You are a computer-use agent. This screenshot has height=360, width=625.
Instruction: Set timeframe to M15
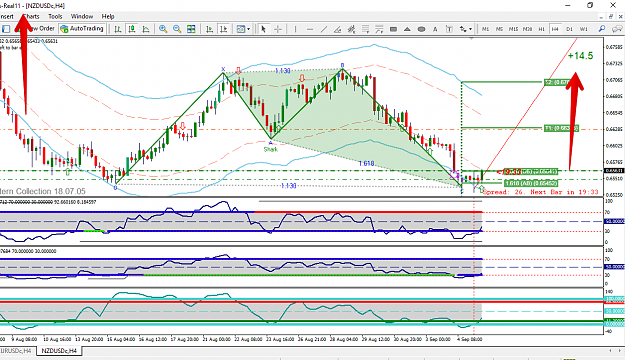pyautogui.click(x=513, y=29)
